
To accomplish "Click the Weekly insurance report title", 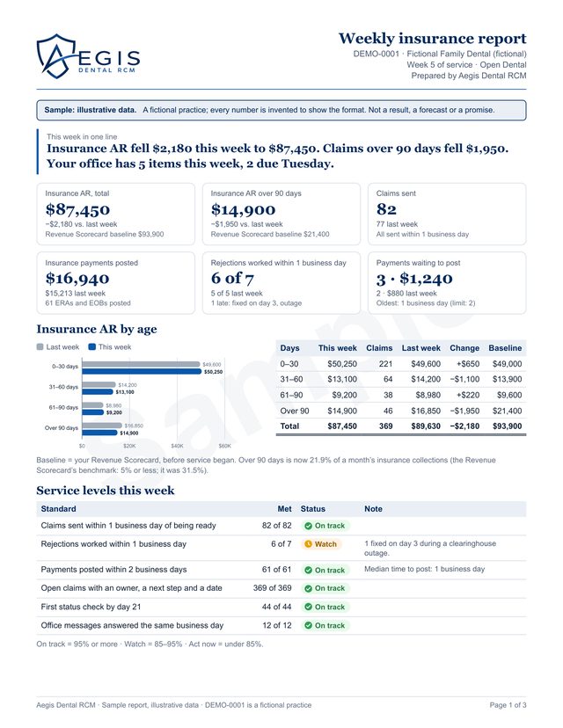I will 433,38.
